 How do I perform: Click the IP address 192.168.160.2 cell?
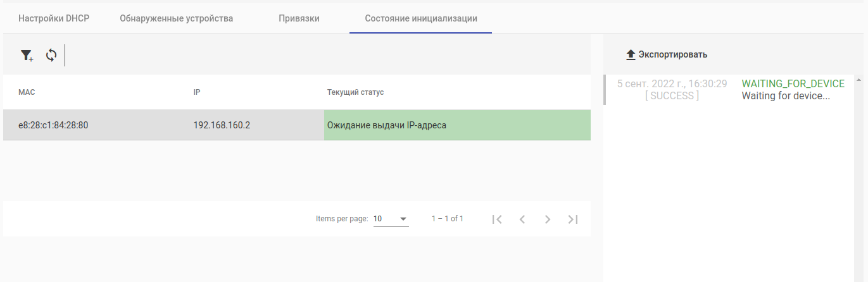222,125
